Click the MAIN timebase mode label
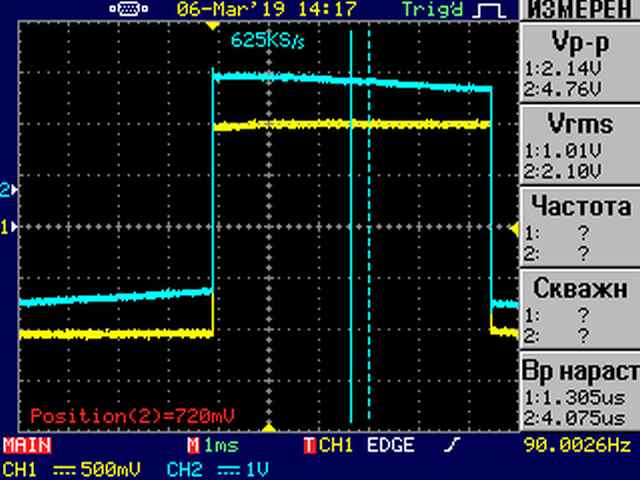The height and width of the screenshot is (480, 640). [27, 445]
